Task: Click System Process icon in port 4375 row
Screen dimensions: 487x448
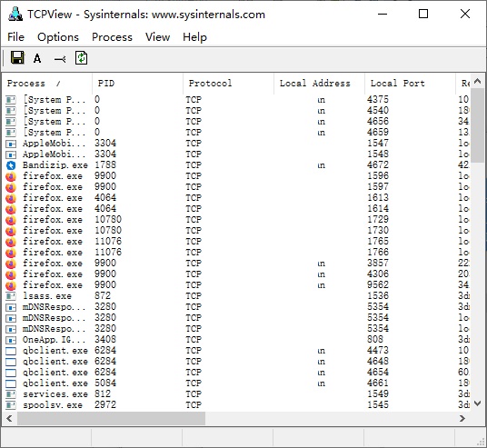Action: pos(11,100)
